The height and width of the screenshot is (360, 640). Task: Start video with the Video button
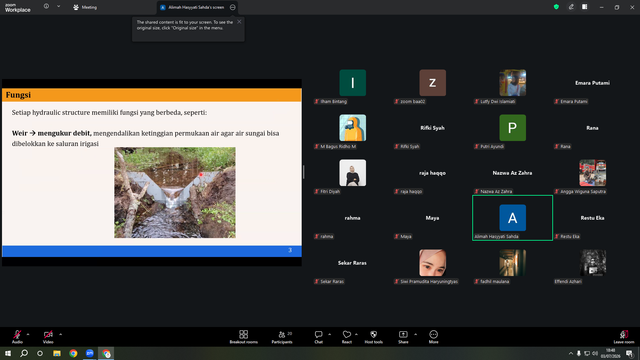48,337
